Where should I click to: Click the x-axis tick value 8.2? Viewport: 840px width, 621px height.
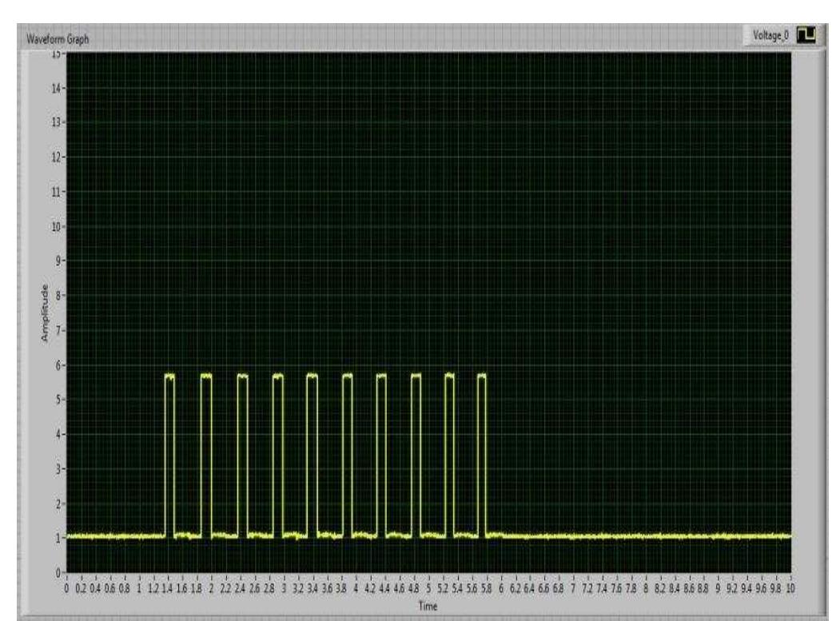(x=660, y=588)
